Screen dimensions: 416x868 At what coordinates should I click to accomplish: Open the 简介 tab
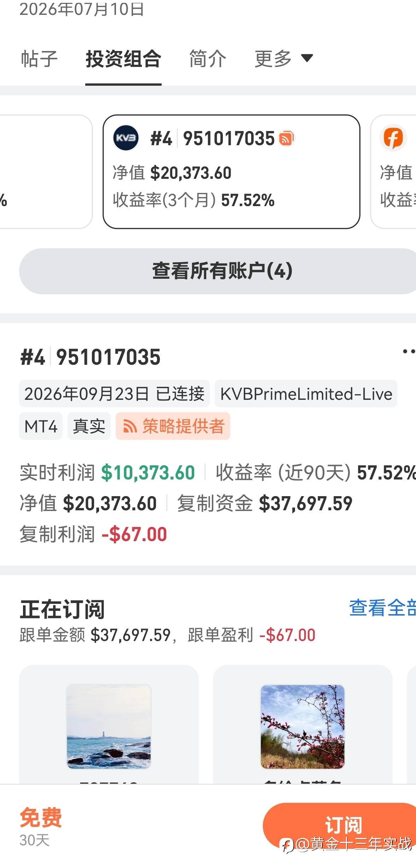[208, 59]
